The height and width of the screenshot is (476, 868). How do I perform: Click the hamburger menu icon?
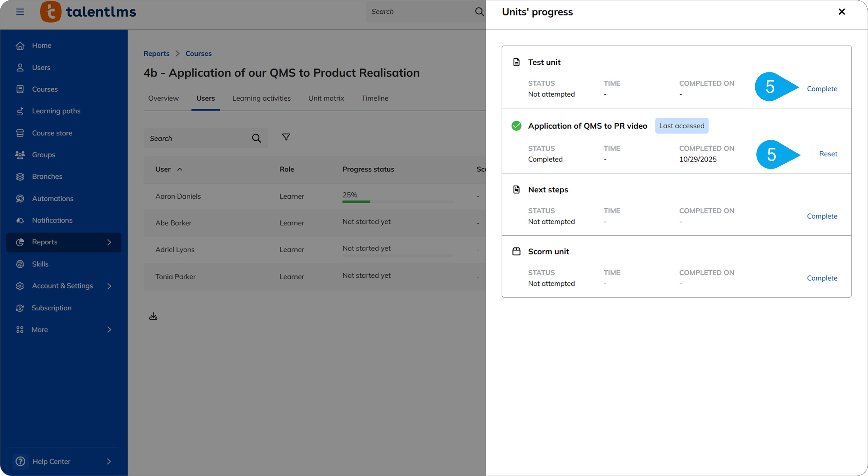coord(20,12)
